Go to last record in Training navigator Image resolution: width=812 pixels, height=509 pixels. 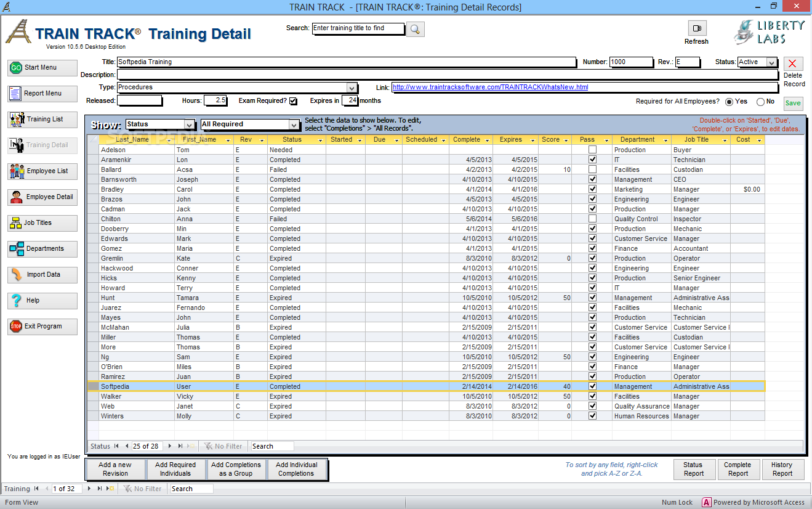(x=100, y=489)
